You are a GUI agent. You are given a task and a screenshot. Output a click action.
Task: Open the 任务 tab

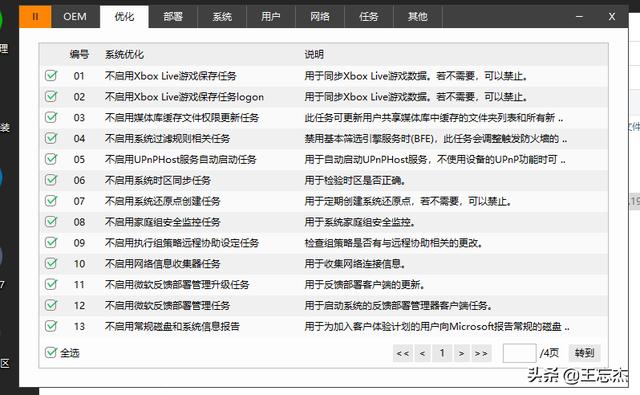tap(369, 17)
